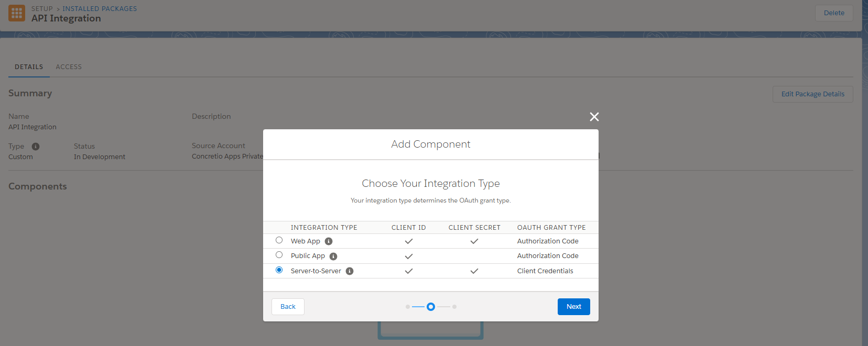Open Edit Package Details
Viewport: 868px width, 346px height.
(812, 94)
